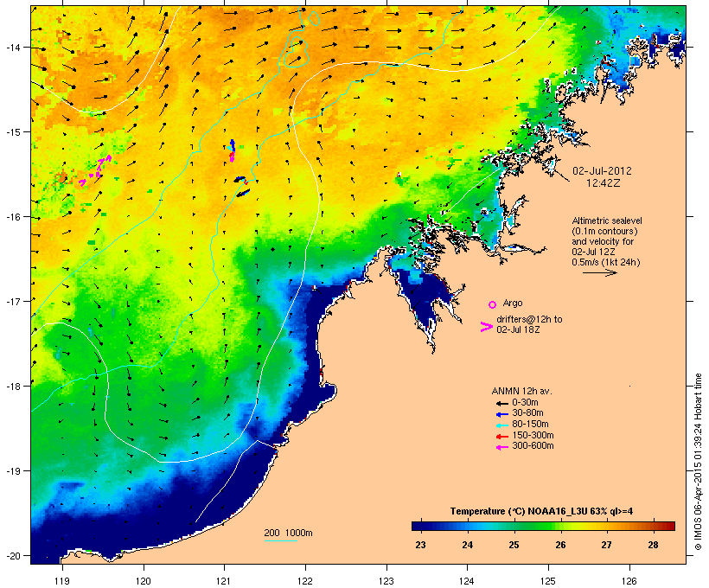Click the '02-Jul 18Z' drifter label
709x588 pixels.
pos(518,329)
